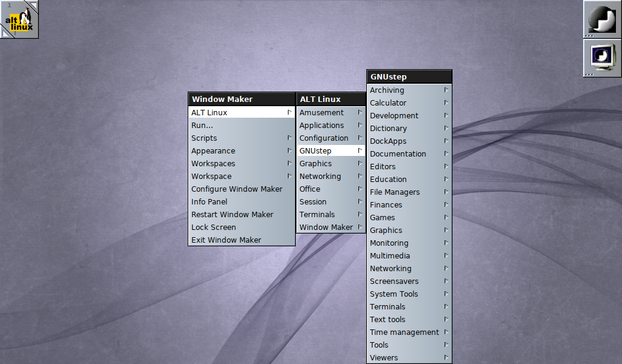The image size is (622, 364).
Task: Open Networking in GNUstep menu
Action: (x=409, y=268)
